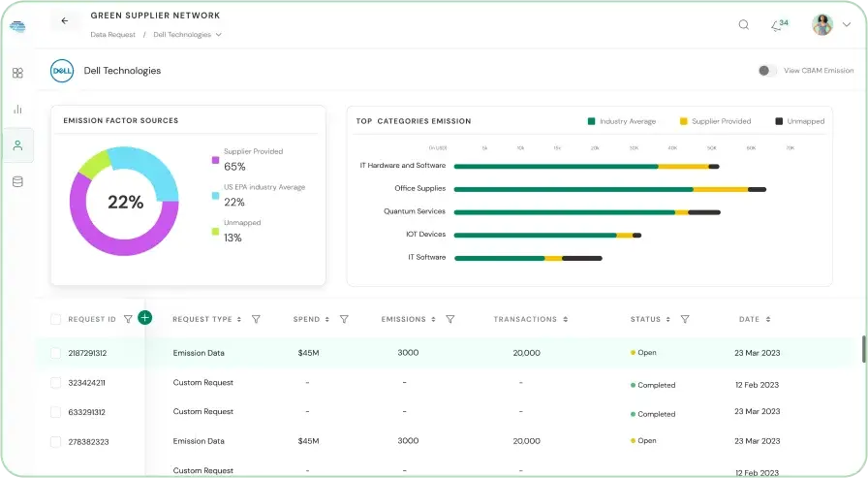This screenshot has width=868, height=478.
Task: Go to Data Request breadcrumb
Action: tap(113, 34)
